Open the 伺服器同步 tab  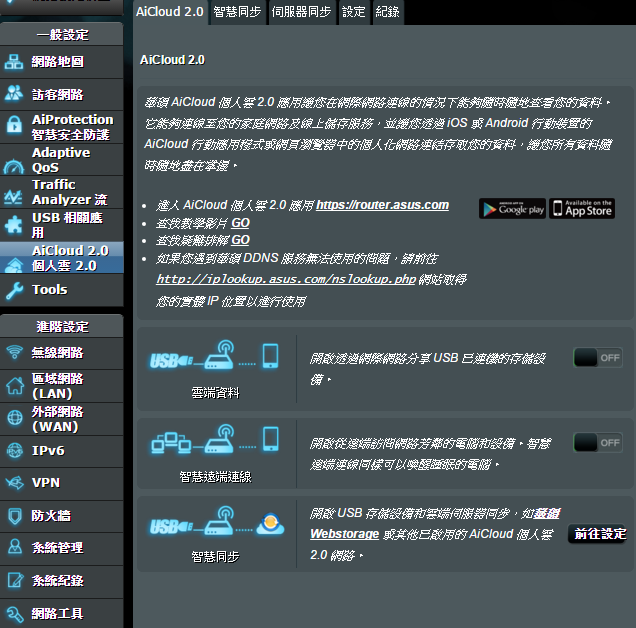(x=301, y=12)
